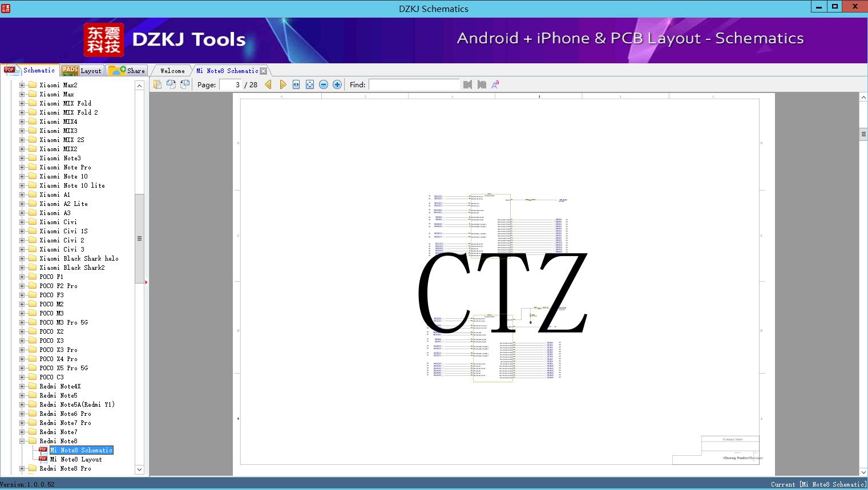Click the Find text field
The width and height of the screenshot is (868, 490).
[414, 84]
